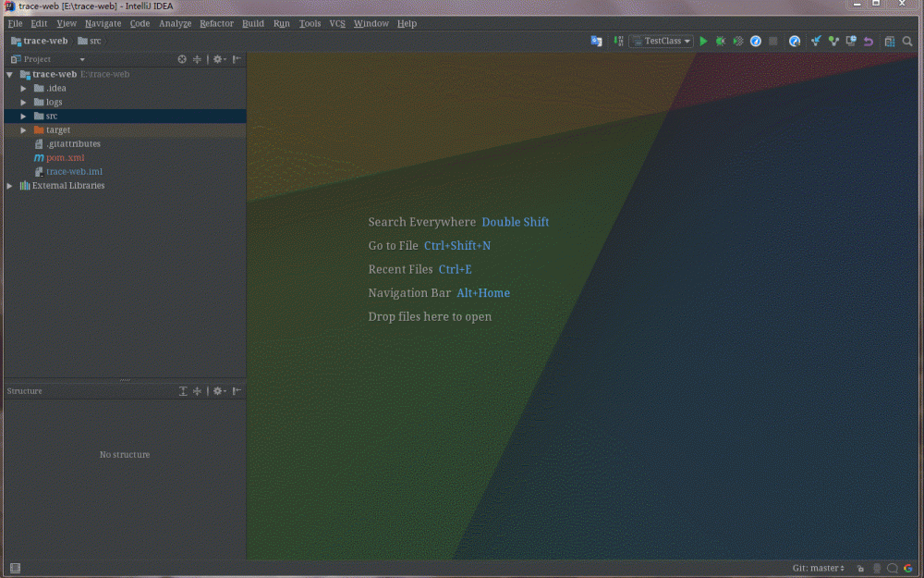924x578 pixels.
Task: Run TestClass with coverage icon
Action: coord(738,41)
